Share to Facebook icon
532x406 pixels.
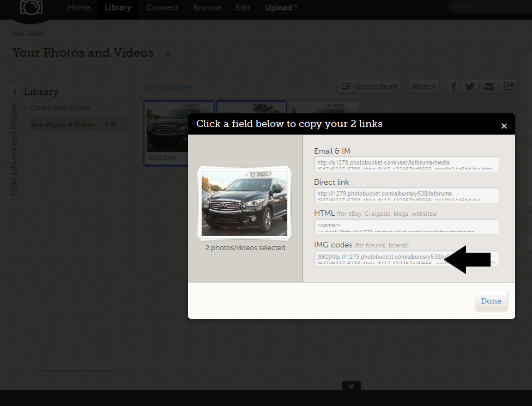454,87
